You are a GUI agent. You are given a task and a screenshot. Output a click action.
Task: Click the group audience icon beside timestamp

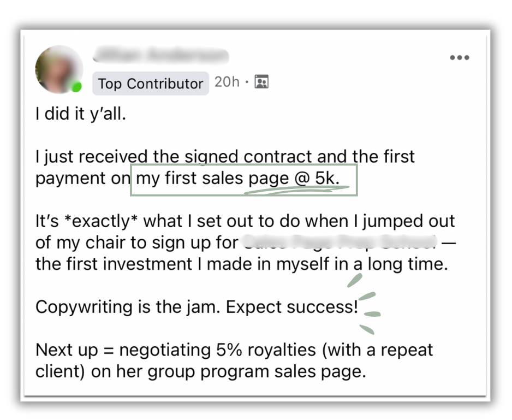[x=261, y=82]
